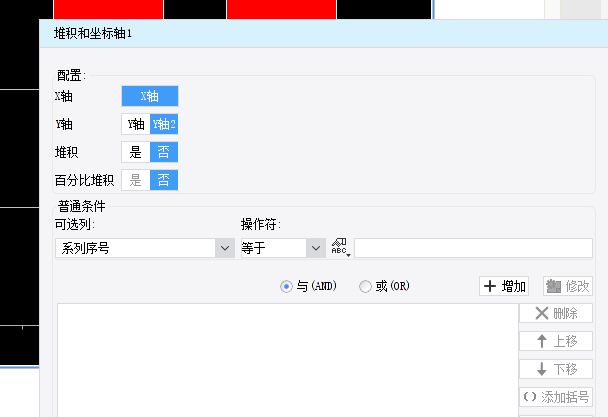Select the 或(OR) radio button
The height and width of the screenshot is (417, 608).
(365, 287)
